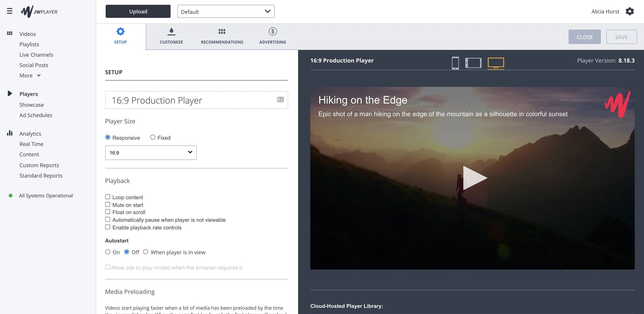Open account settings via the gear icon
This screenshot has height=314, width=644.
point(630,11)
